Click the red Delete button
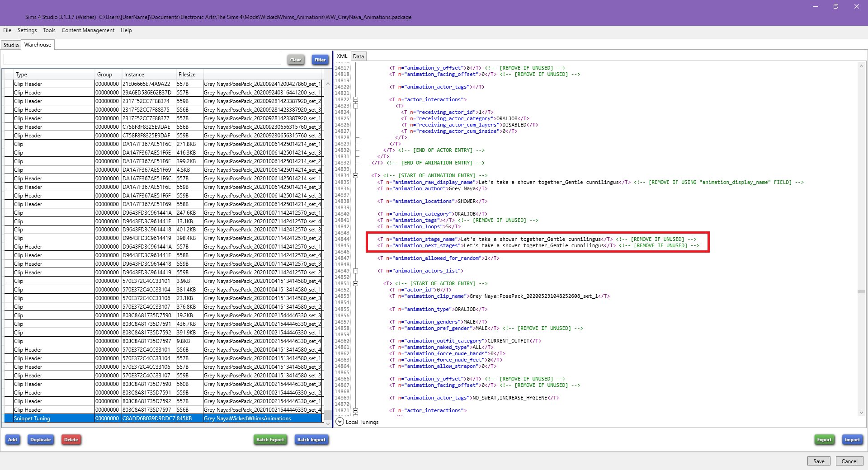Viewport: 868px width, 470px height. pyautogui.click(x=71, y=440)
